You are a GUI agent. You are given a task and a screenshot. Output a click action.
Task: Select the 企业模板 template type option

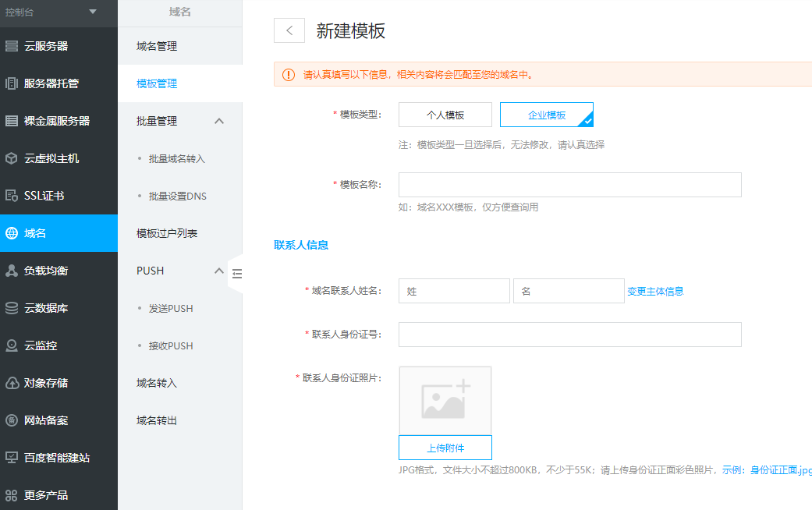tap(545, 114)
